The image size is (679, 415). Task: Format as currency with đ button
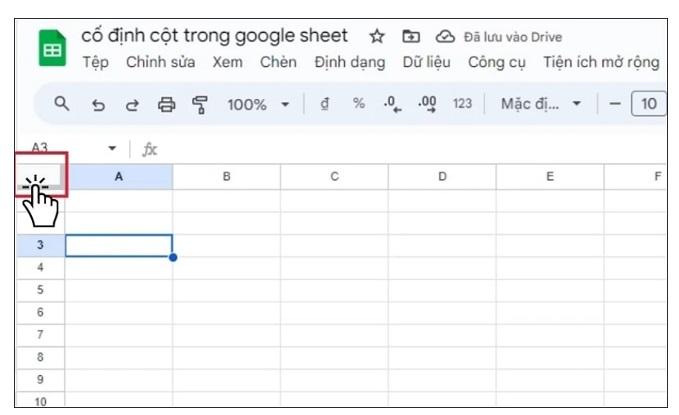tap(324, 104)
